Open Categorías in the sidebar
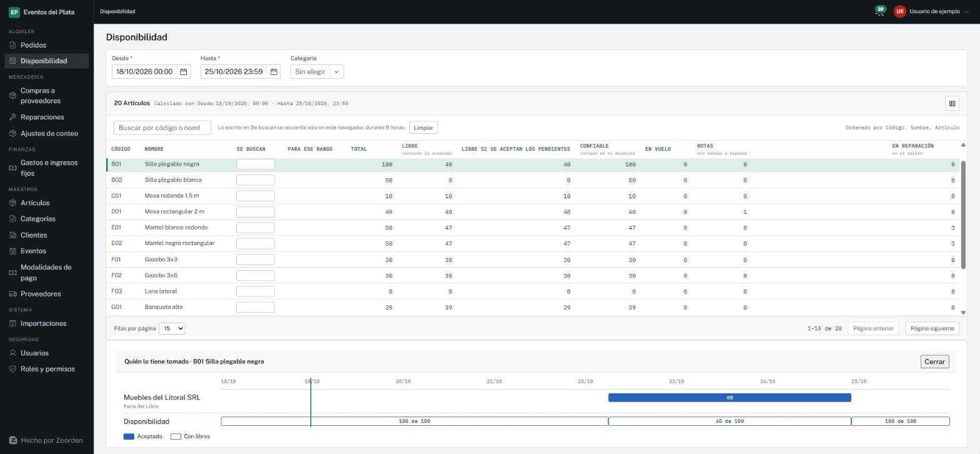Screen dimensions: 980x454 46,219
